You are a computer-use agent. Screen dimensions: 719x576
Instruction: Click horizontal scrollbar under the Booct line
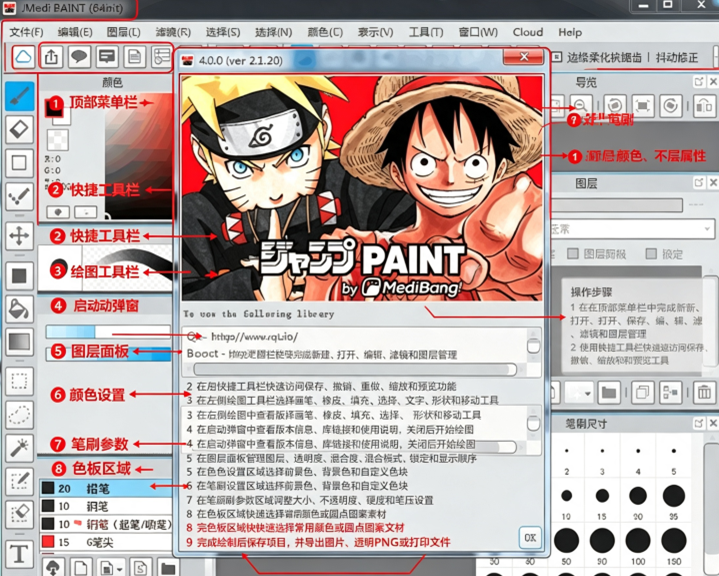(x=355, y=370)
